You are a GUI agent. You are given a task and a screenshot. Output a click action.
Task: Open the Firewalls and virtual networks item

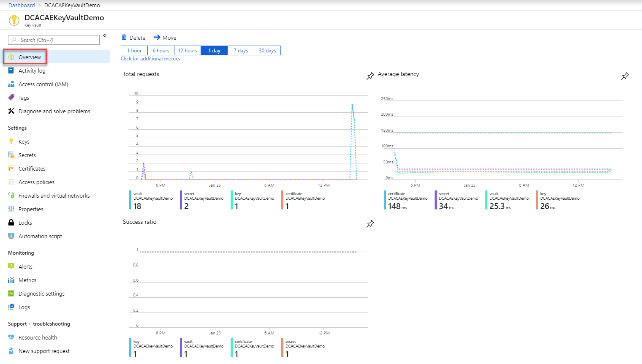point(55,196)
